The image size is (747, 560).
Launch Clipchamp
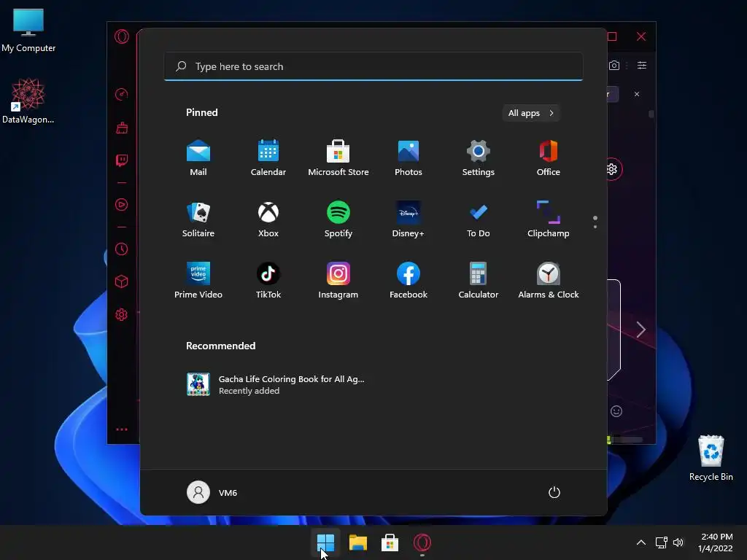(x=549, y=219)
